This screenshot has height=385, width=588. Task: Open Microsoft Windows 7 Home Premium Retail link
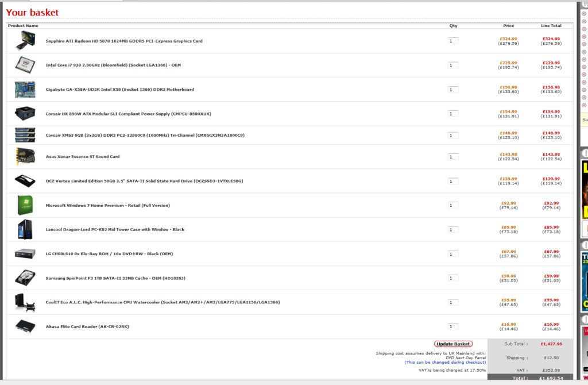(x=107, y=205)
